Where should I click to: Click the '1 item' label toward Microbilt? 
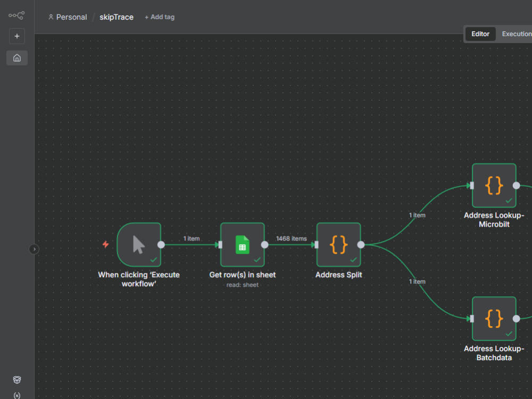[417, 215]
